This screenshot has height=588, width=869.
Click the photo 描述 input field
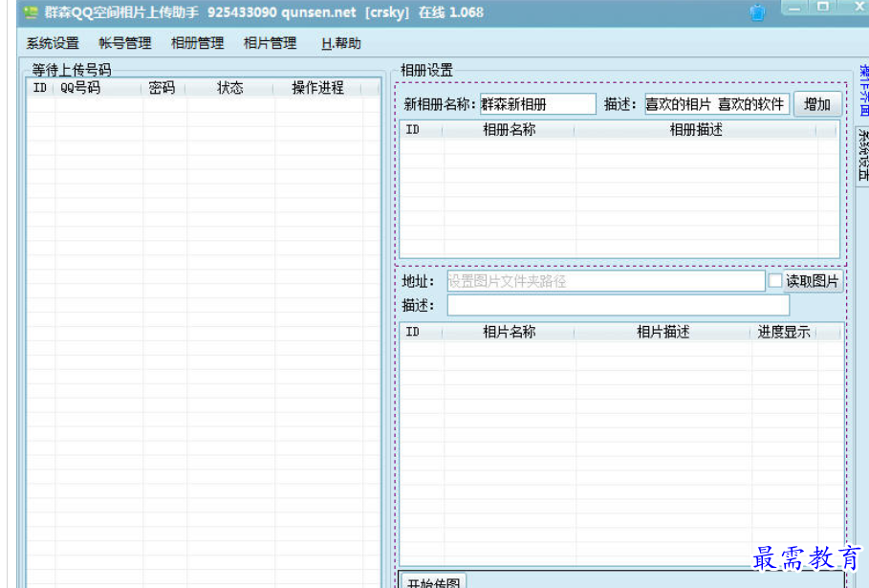[618, 305]
